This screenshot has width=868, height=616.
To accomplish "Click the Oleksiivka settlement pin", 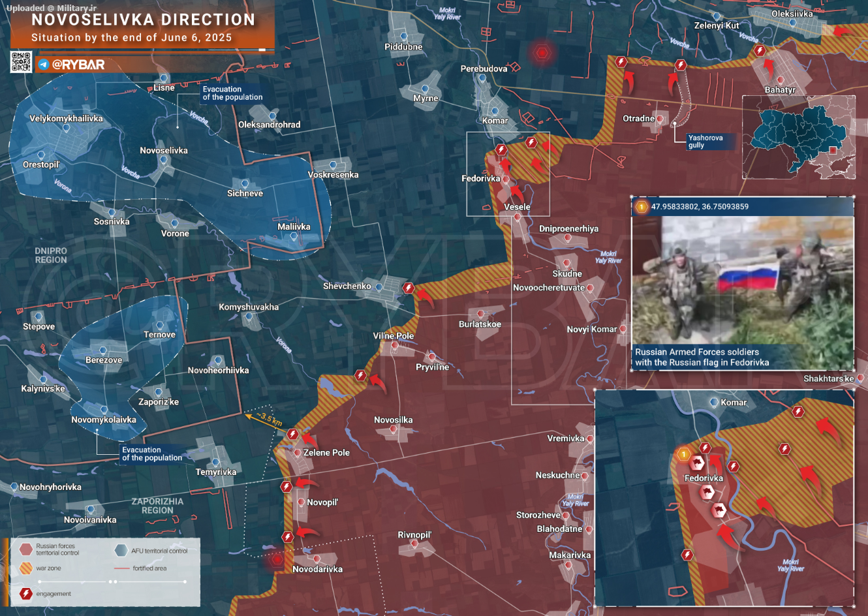I will pos(793,23).
